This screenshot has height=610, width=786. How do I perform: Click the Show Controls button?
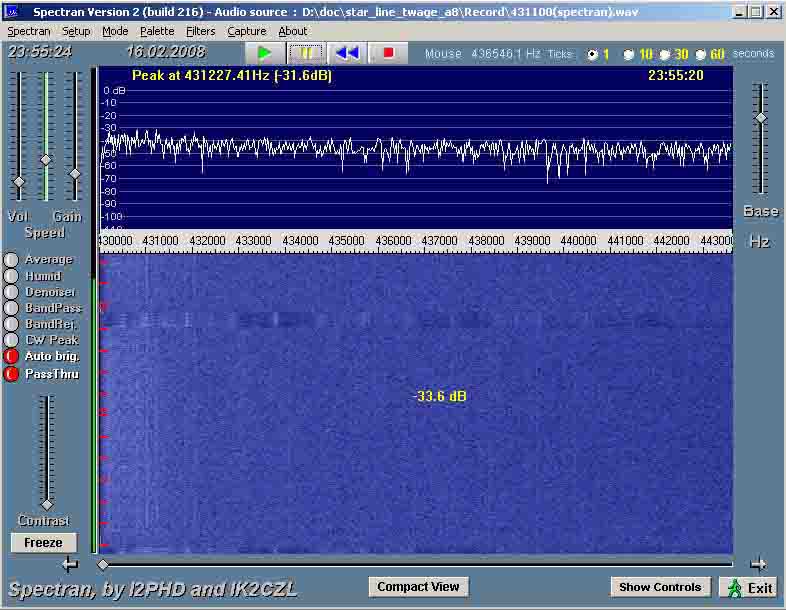tap(660, 587)
